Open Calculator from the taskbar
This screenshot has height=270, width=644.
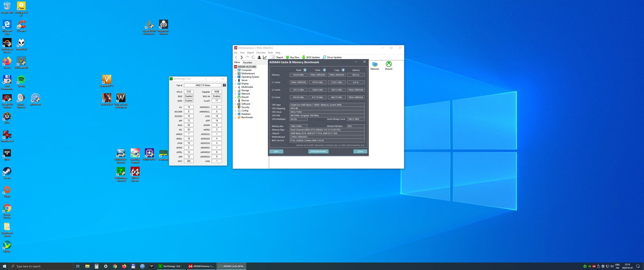[96, 266]
